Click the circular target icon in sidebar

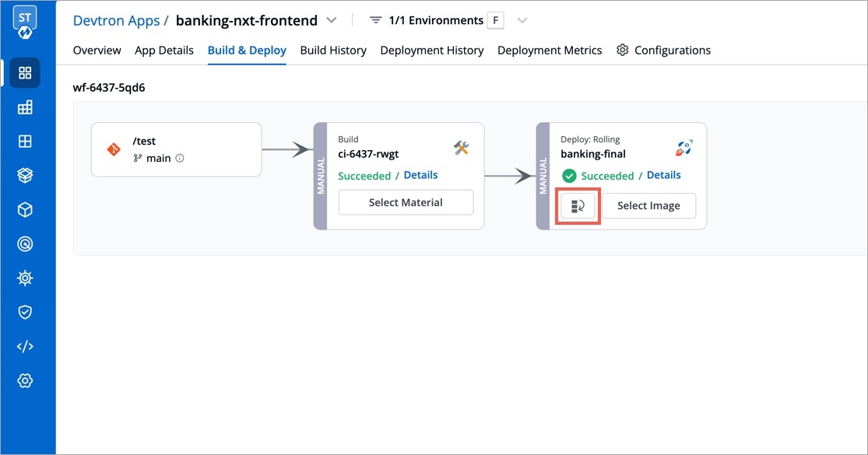[x=25, y=243]
